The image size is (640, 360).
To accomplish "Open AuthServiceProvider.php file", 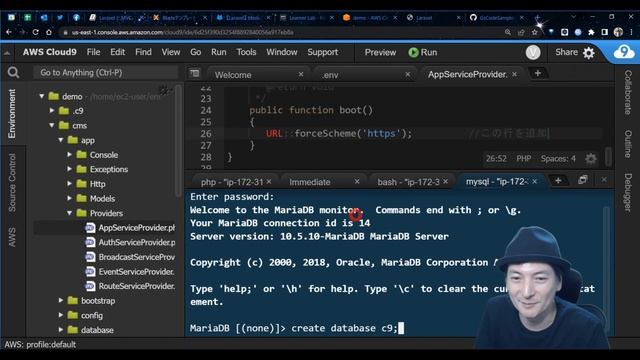I will [137, 242].
